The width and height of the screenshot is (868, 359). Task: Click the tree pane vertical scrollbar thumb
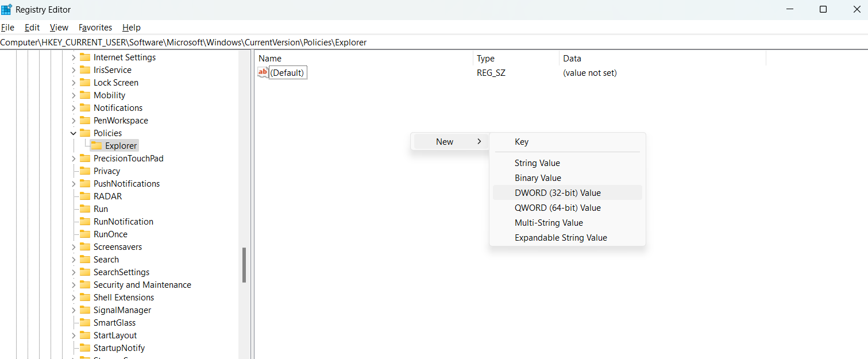tap(244, 265)
